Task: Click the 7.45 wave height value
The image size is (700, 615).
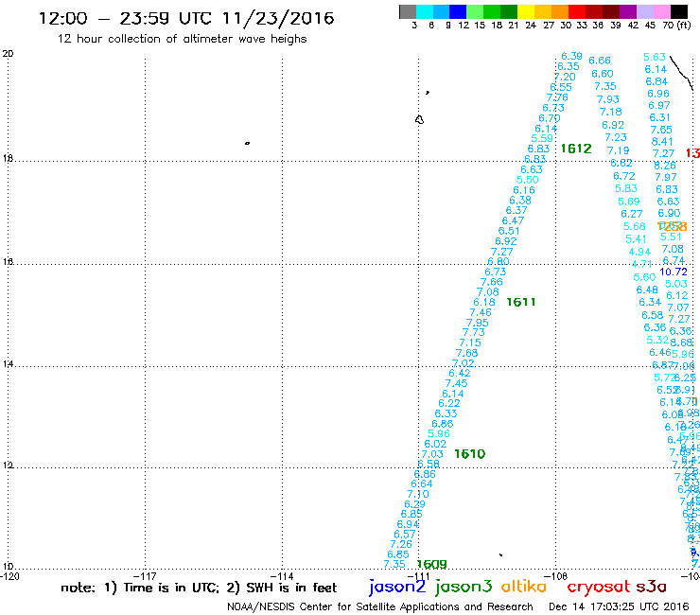Action: (456, 383)
